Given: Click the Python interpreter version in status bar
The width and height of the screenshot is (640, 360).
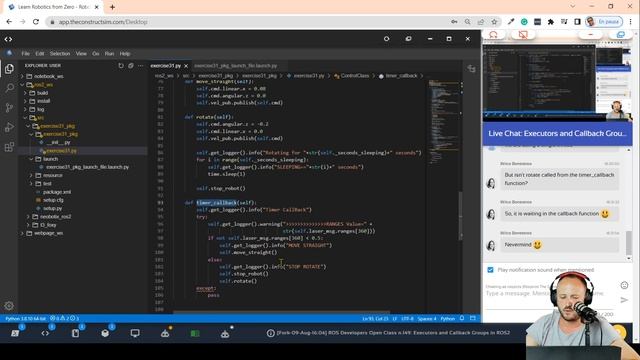Looking at the screenshot, I should click(26, 318).
